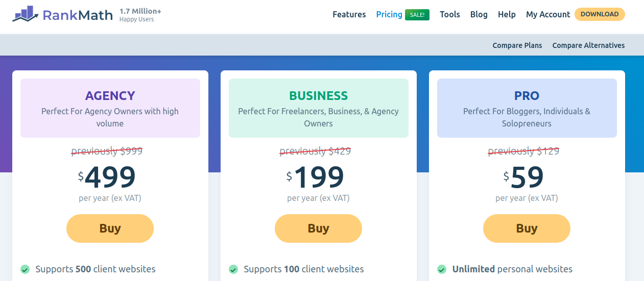This screenshot has height=281, width=644.
Task: Click green checkmark beside 100 client websites
Action: [x=233, y=269]
